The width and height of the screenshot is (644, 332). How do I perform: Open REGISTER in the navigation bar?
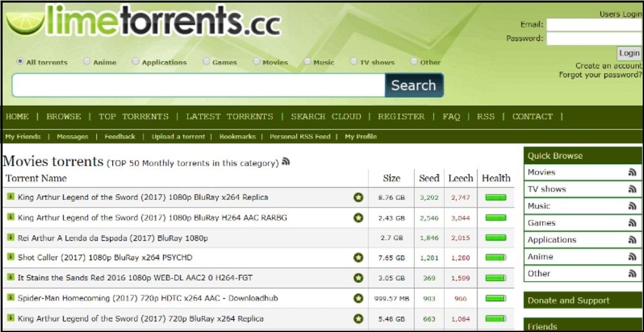tap(401, 117)
